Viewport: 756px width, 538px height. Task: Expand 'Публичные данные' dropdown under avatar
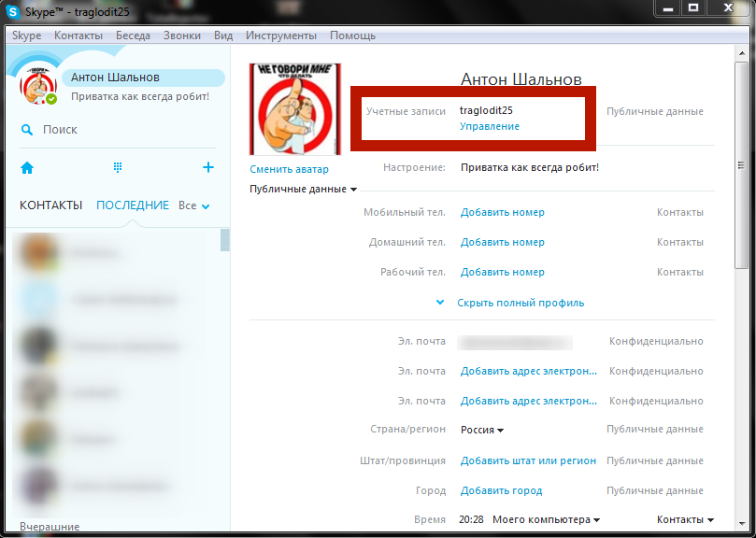[303, 190]
